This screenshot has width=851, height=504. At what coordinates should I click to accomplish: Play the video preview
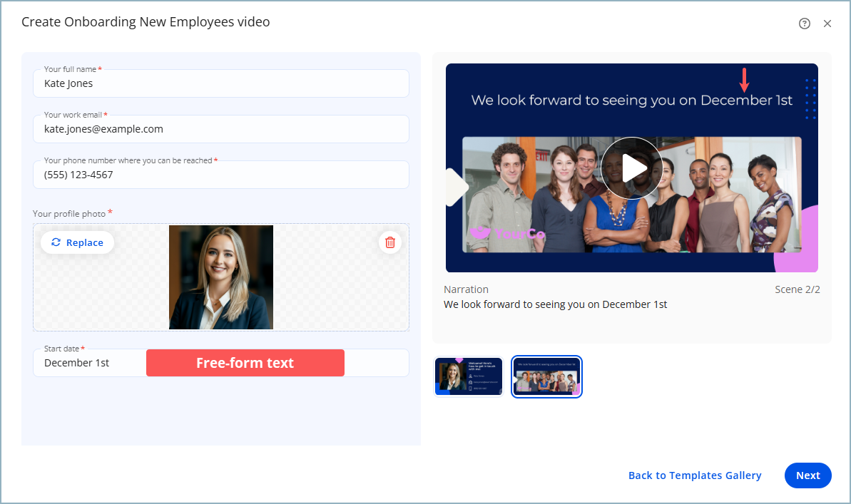(x=631, y=168)
